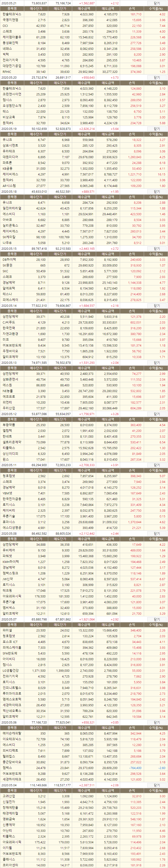Collapse 2020.05.12 using its 닫기 button
168x868 pixels.
tap(156, 414)
